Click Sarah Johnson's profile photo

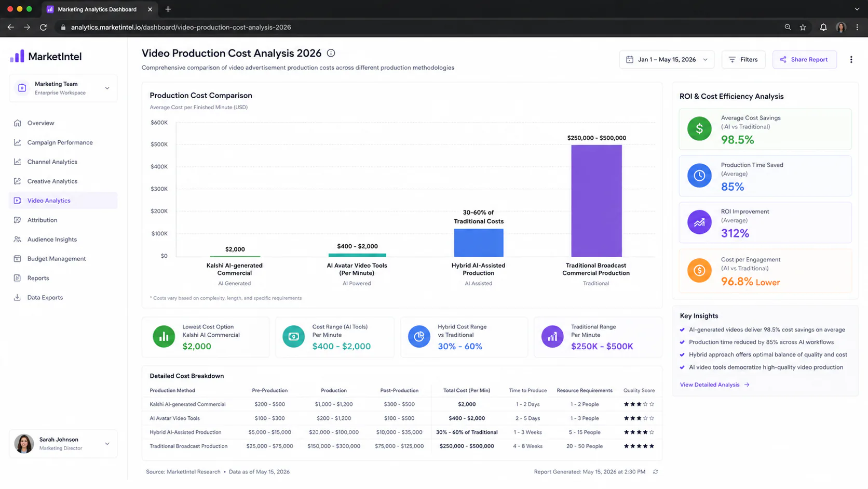[x=24, y=443]
